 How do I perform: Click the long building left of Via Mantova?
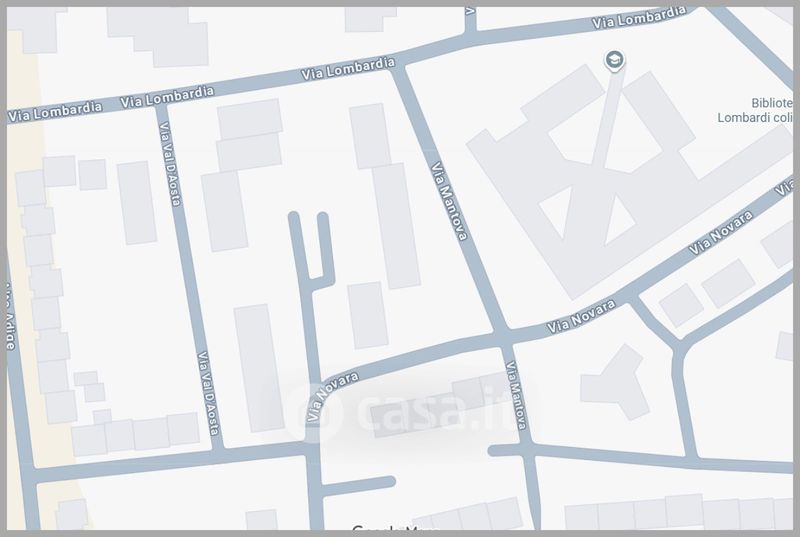(395, 225)
